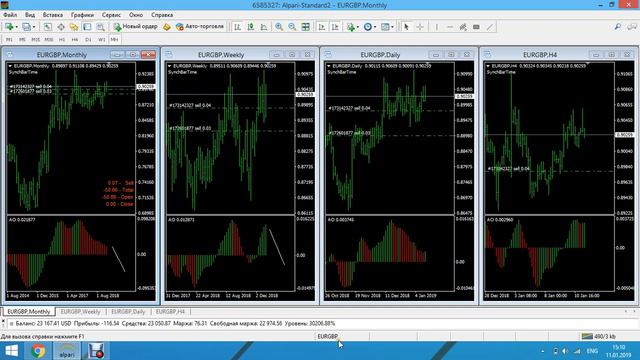Switch timeframe to W1

(x=101, y=40)
